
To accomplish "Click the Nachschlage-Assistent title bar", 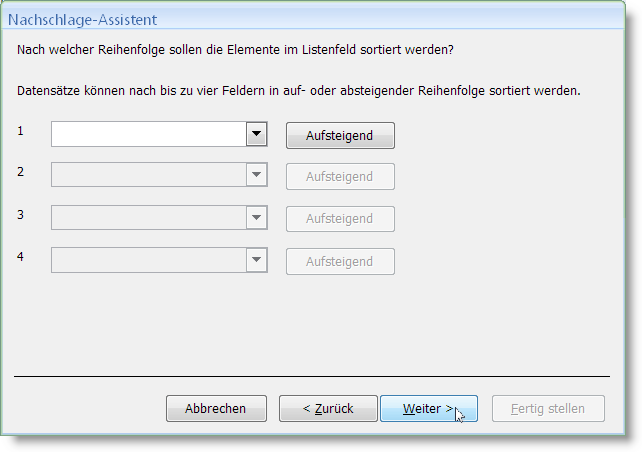I will click(313, 19).
